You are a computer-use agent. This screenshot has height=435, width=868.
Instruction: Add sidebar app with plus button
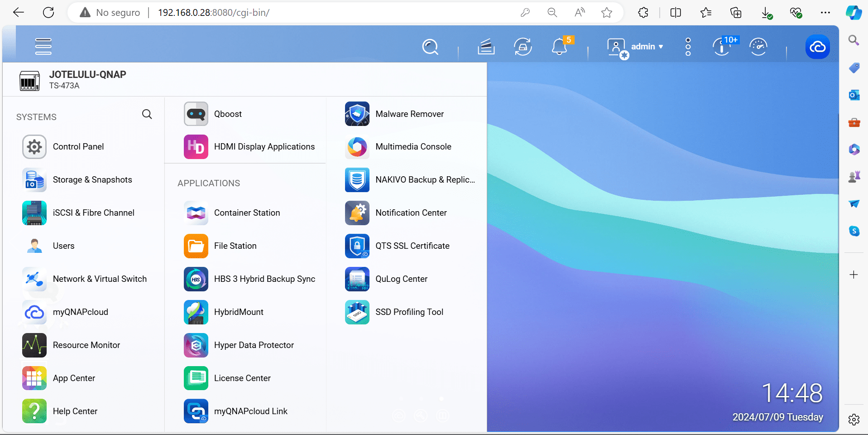point(854,275)
